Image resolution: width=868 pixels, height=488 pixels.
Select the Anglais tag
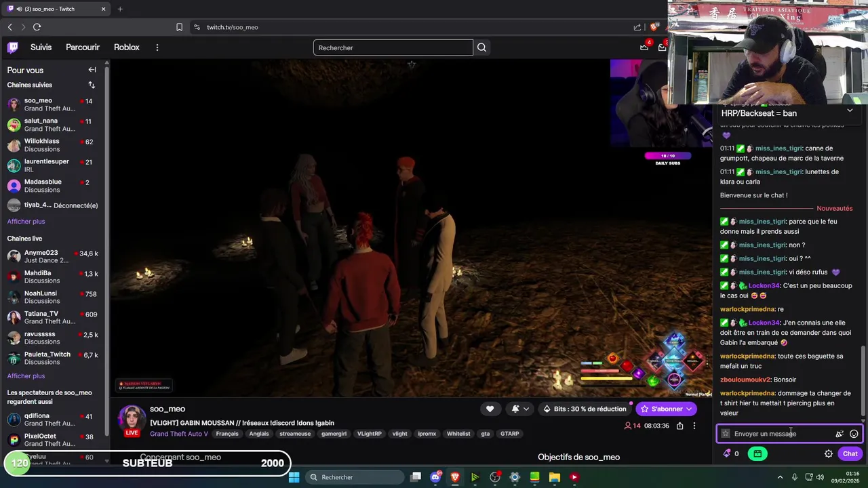pyautogui.click(x=259, y=434)
